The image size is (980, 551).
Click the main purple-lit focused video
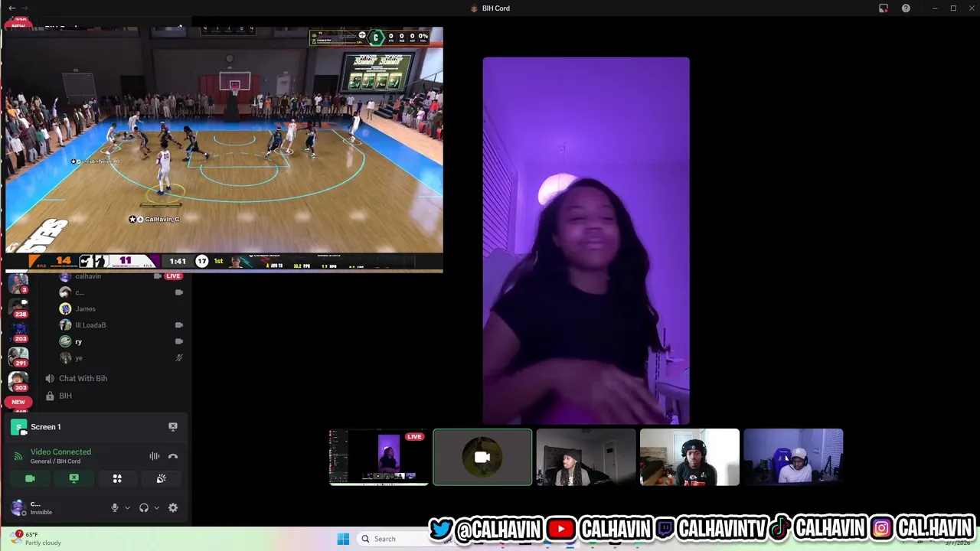click(x=586, y=240)
